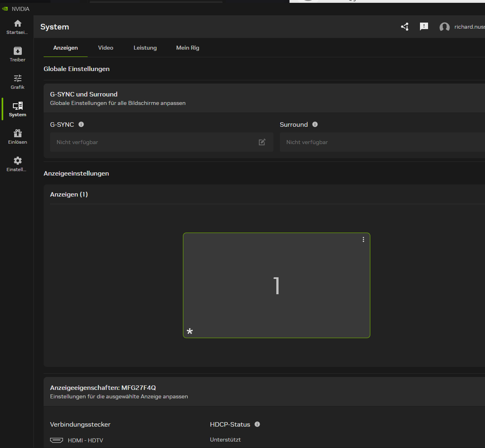Viewport: 485px width, 448px height.
Task: Click the share icon in header
Action: pos(405,27)
